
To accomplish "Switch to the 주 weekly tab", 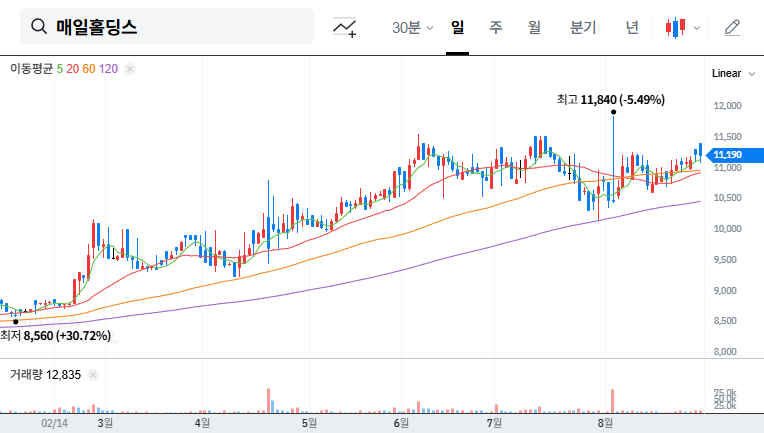I will (x=496, y=27).
